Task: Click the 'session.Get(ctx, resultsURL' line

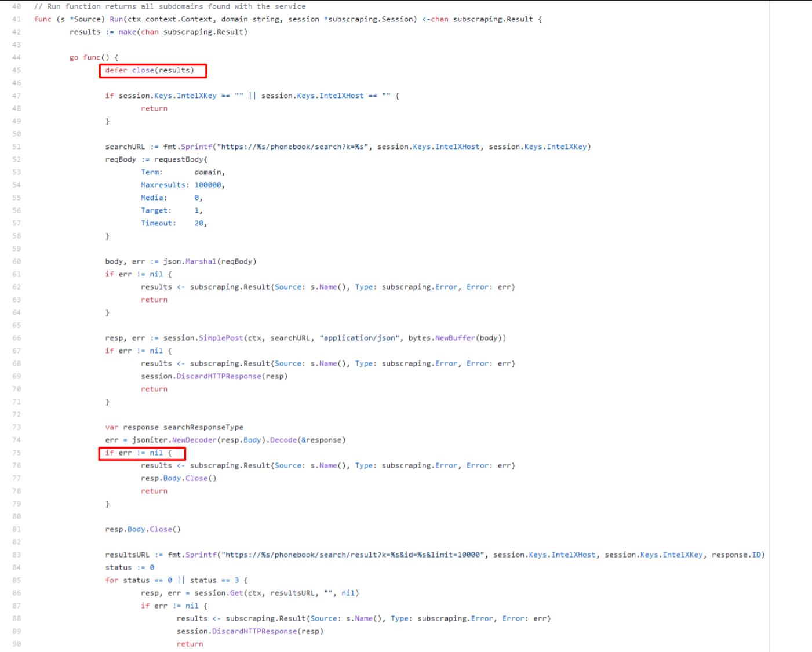Action: coord(250,593)
